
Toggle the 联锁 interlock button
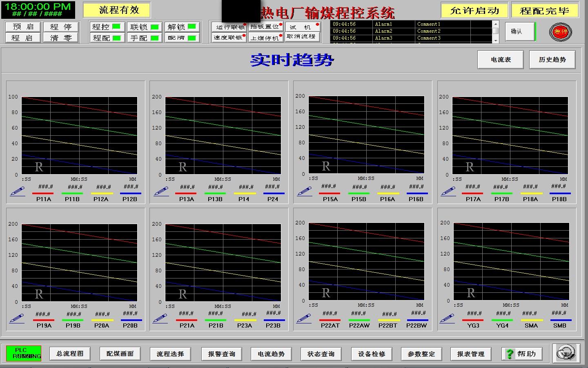point(144,27)
